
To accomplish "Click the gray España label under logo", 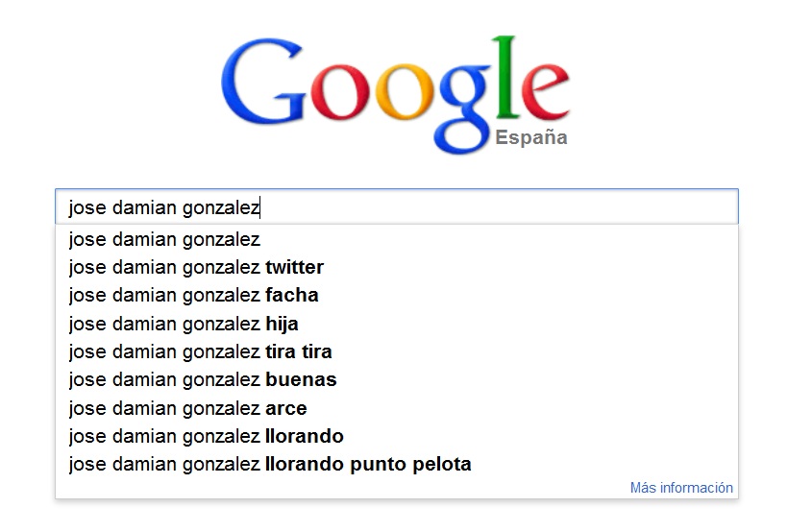I will click(x=531, y=137).
